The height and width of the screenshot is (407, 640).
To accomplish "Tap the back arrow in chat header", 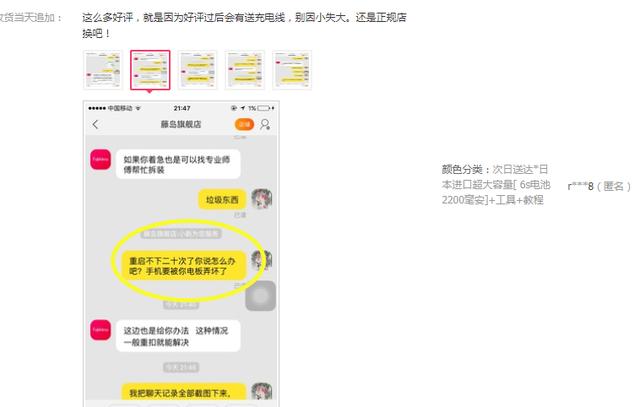I will coord(96,124).
